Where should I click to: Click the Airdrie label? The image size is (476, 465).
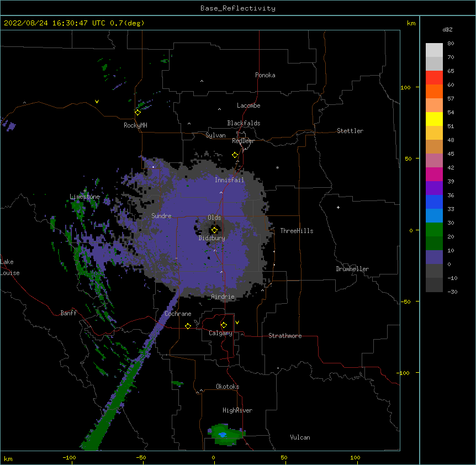click(x=223, y=297)
